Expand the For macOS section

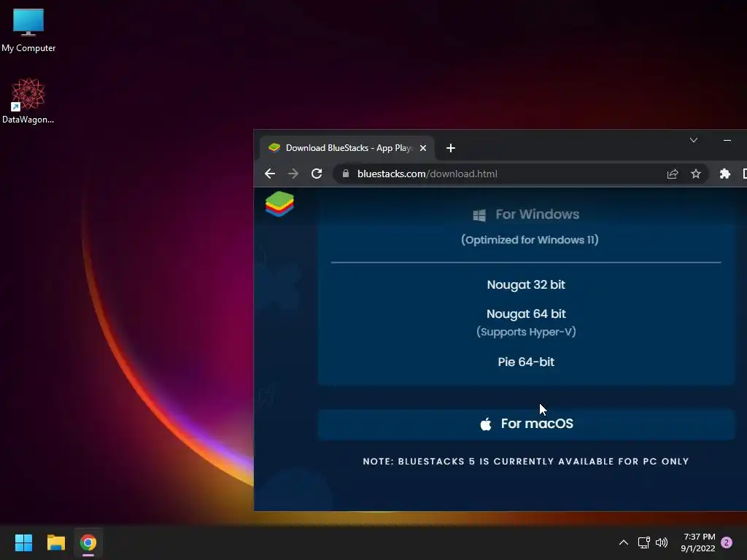(x=527, y=424)
